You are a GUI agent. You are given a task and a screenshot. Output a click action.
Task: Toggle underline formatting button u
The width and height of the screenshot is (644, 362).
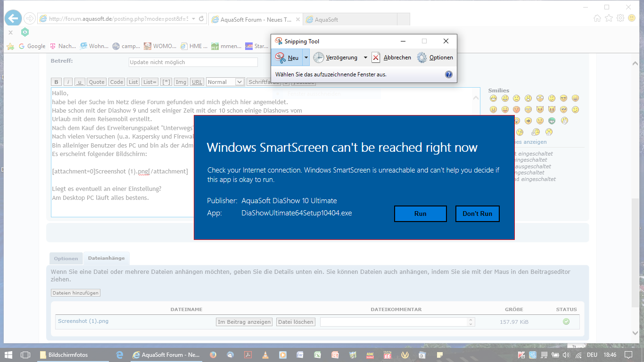80,82
